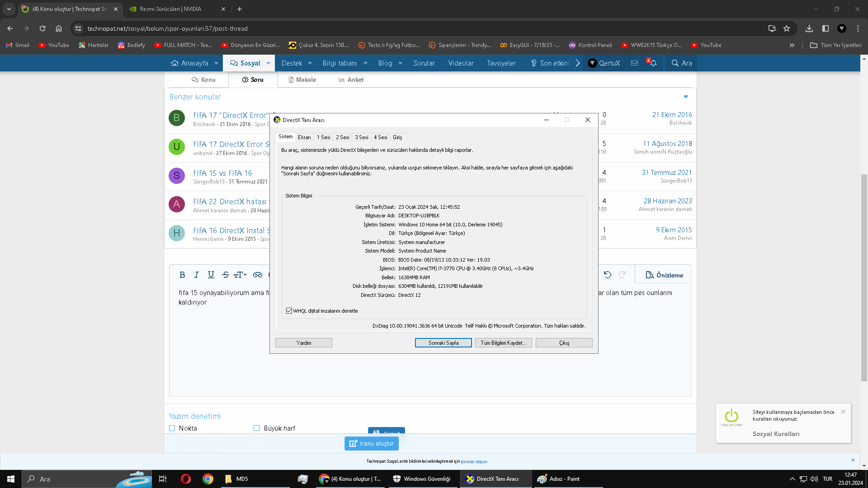This screenshot has width=868, height=488.
Task: Click the Bold formatting icon in editor
Action: (182, 275)
